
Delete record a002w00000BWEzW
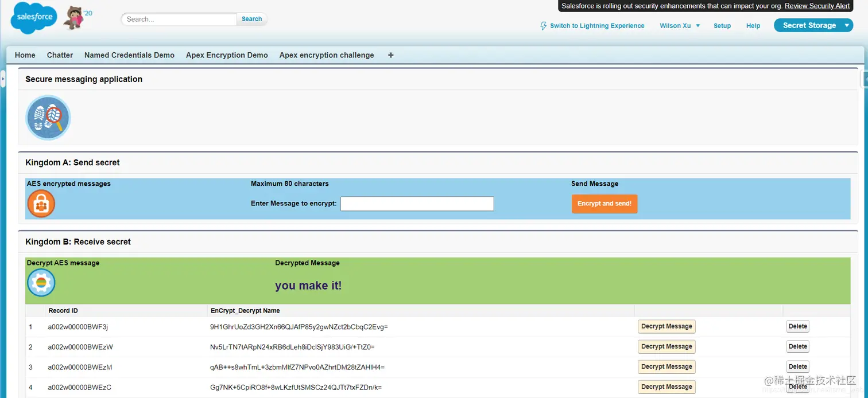pos(798,346)
